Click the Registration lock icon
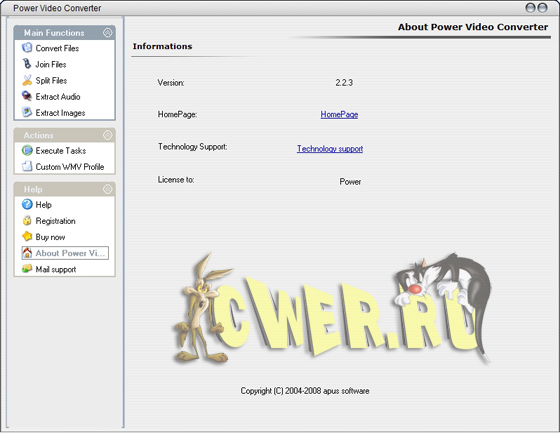Viewport: 560px width, 433px height. pyautogui.click(x=27, y=220)
